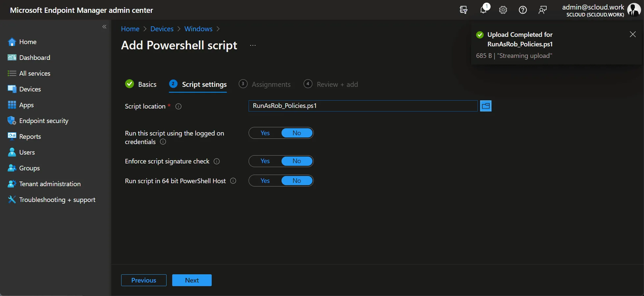Set 64 bit PowerShell Host to Yes
This screenshot has width=644, height=296.
[x=265, y=181]
